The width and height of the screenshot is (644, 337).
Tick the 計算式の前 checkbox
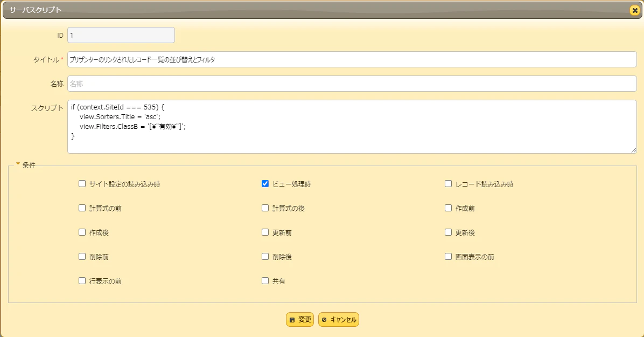pyautogui.click(x=82, y=208)
